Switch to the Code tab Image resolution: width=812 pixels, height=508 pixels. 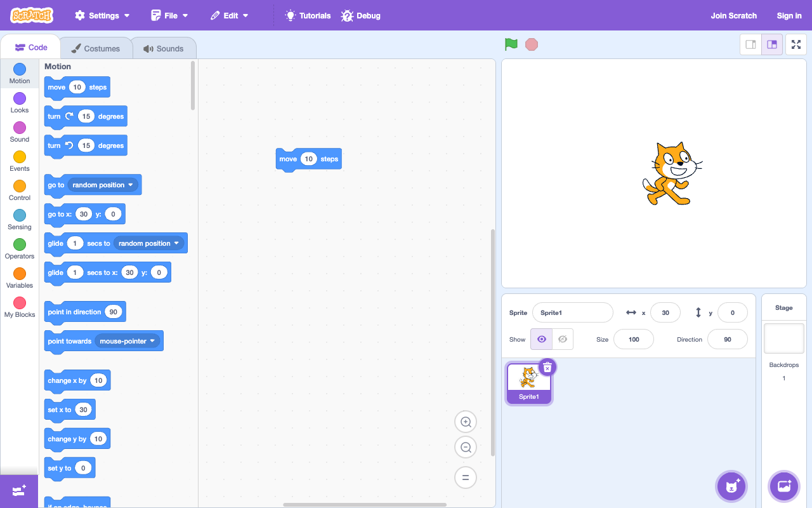30,48
